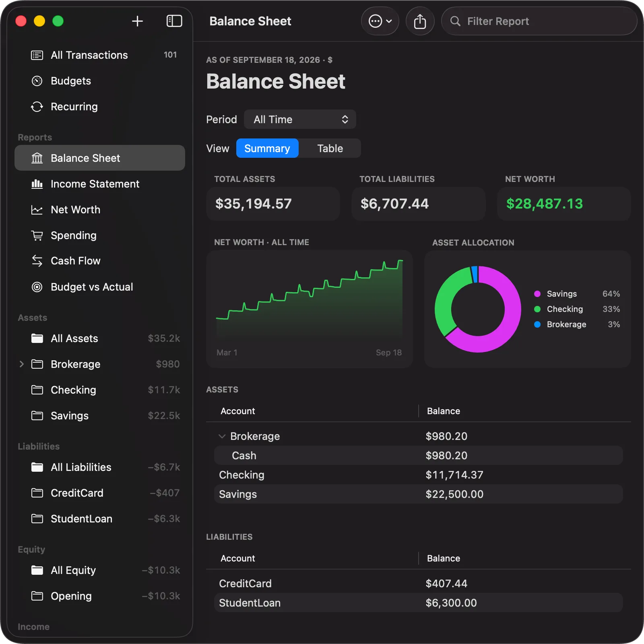Viewport: 644px width, 644px height.
Task: Click the Checking green legend dot
Action: [537, 309]
